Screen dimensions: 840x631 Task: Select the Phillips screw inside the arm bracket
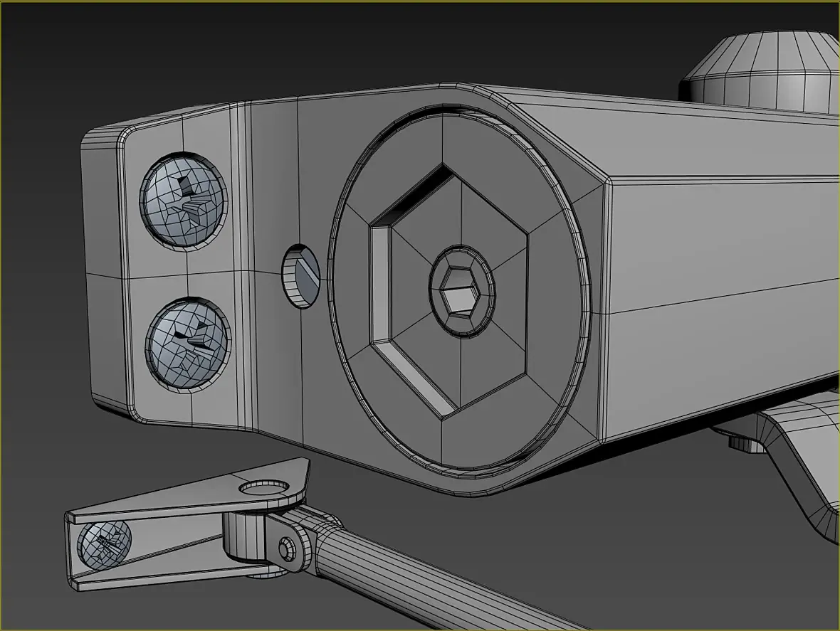[105, 545]
